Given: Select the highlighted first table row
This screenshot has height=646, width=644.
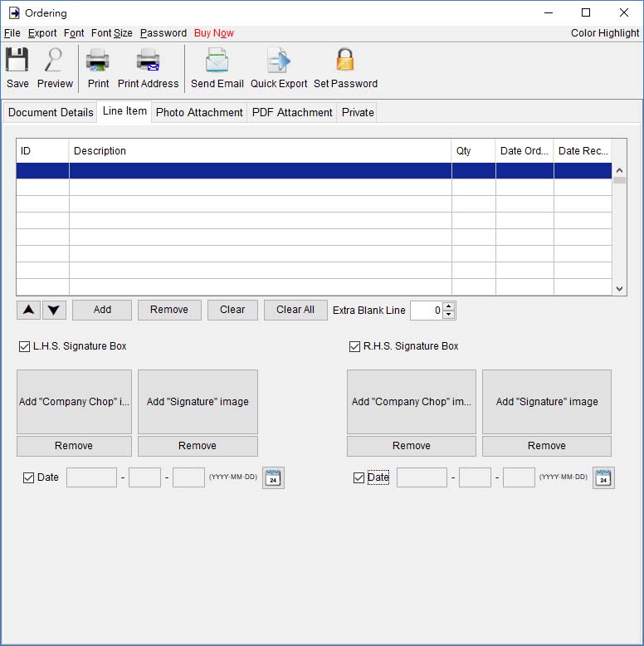Looking at the screenshot, I should coord(314,171).
